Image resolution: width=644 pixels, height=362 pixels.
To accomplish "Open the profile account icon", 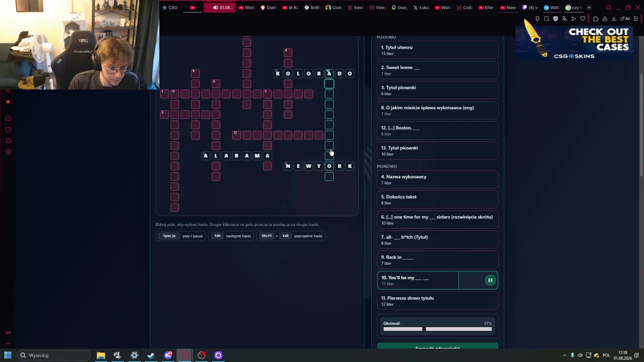I will [x=605, y=19].
